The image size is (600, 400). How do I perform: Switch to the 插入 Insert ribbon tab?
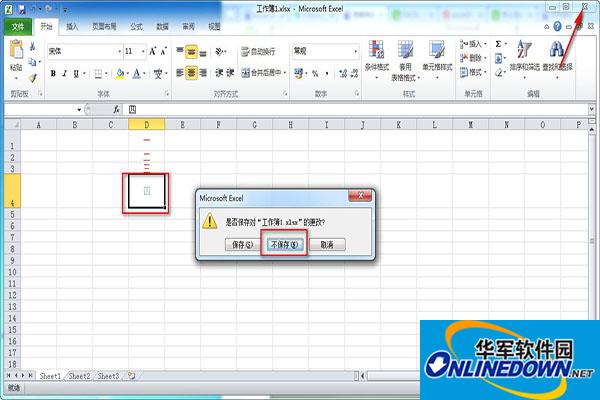click(x=72, y=26)
